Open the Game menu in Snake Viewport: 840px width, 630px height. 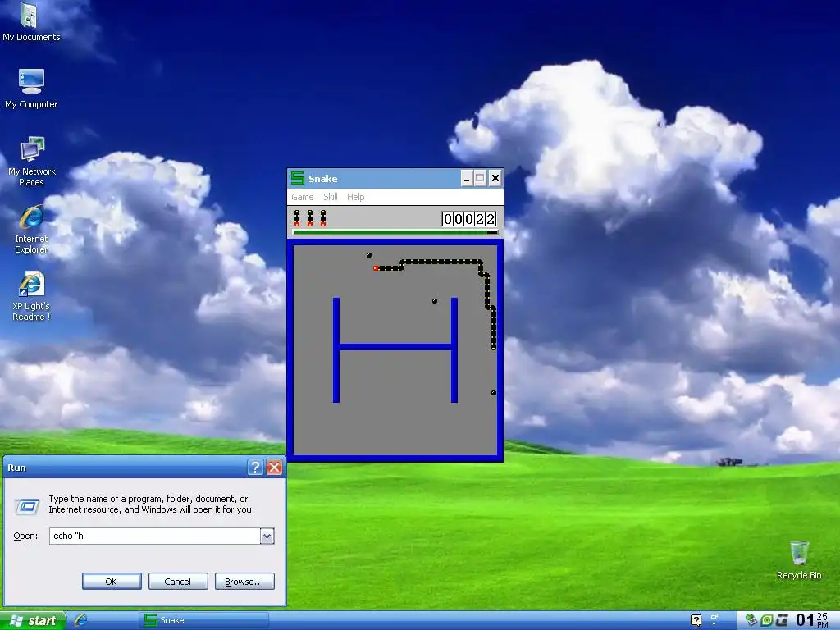302,197
